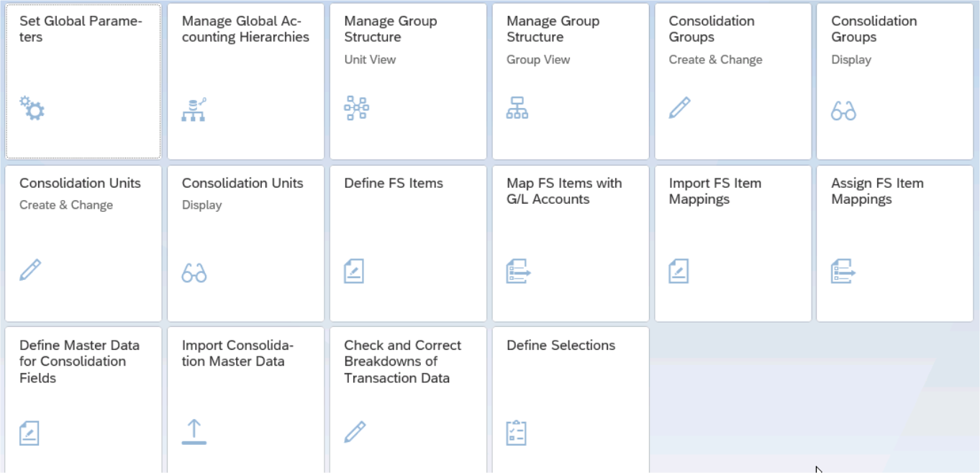
Task: Click the Define Selections tile title
Action: tap(561, 346)
